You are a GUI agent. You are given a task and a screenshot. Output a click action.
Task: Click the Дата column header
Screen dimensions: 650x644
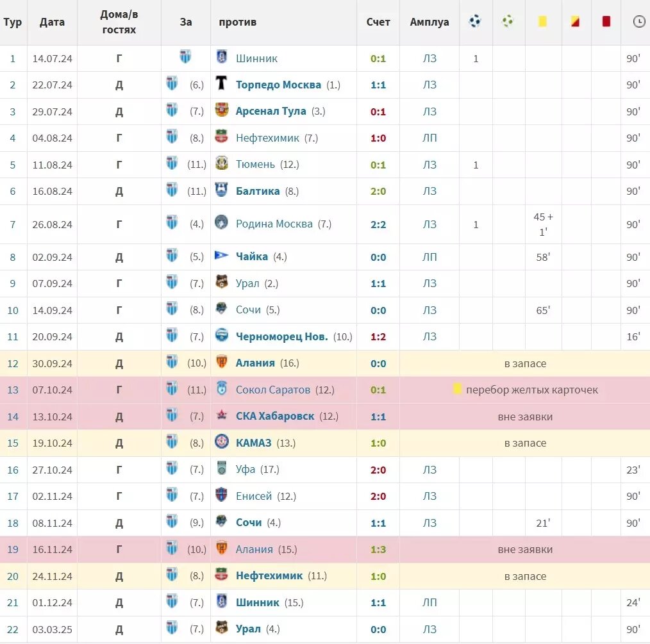coord(52,22)
